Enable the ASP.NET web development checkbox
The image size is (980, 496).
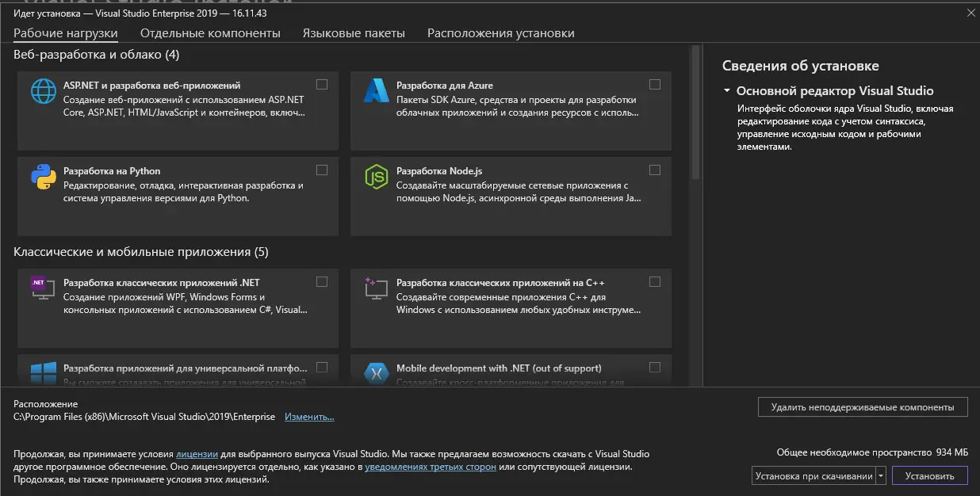click(322, 83)
